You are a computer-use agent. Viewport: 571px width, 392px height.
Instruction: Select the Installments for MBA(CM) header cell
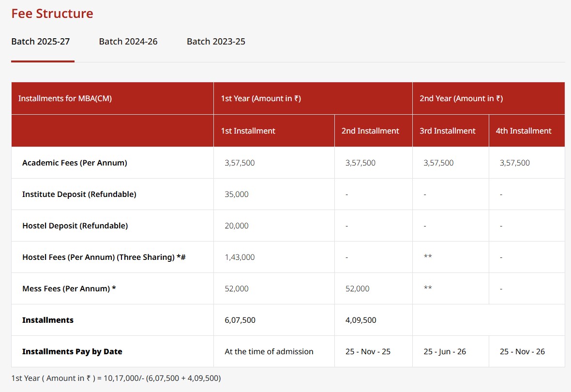tap(66, 98)
